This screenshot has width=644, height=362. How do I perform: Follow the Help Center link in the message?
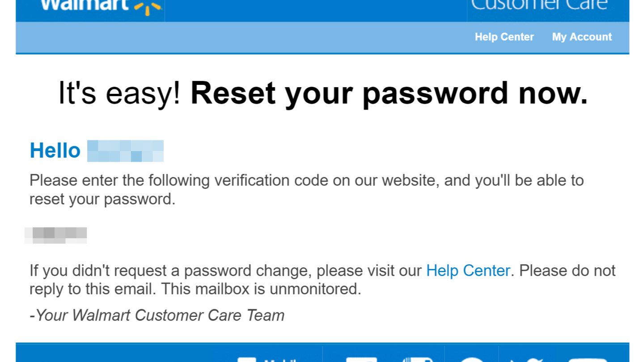tap(468, 270)
